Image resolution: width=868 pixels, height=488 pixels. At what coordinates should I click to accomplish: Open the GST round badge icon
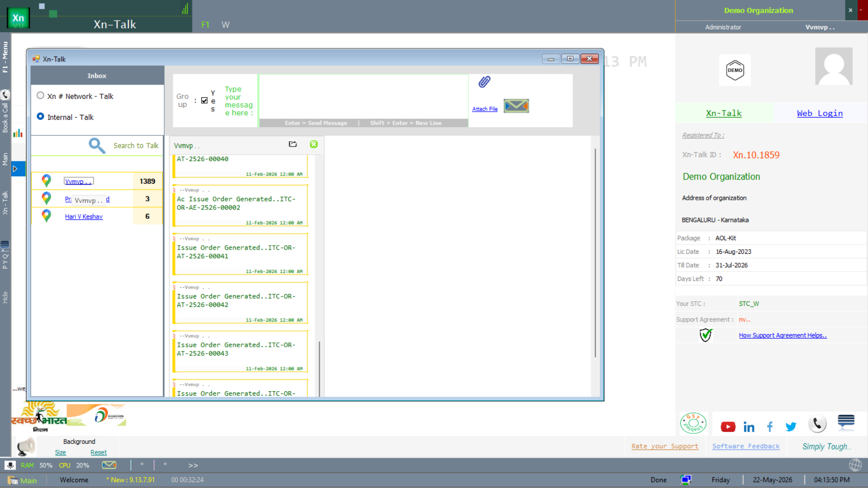[693, 424]
